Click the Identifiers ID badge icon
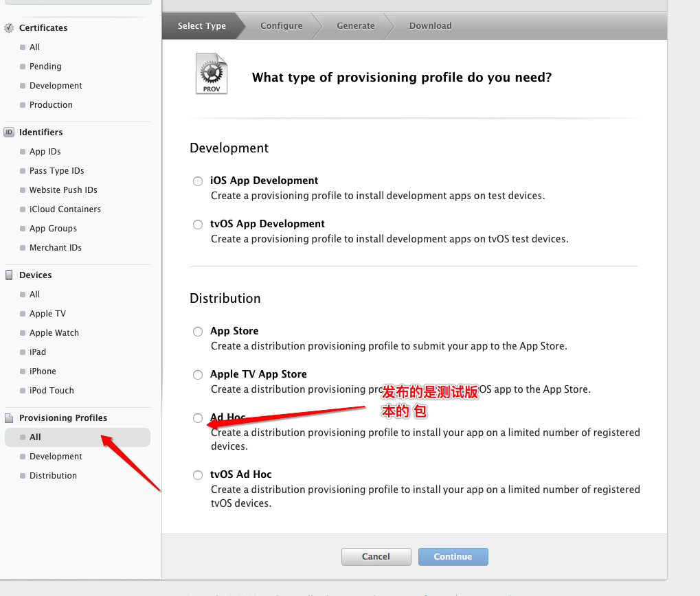This screenshot has width=700, height=596. [x=9, y=132]
